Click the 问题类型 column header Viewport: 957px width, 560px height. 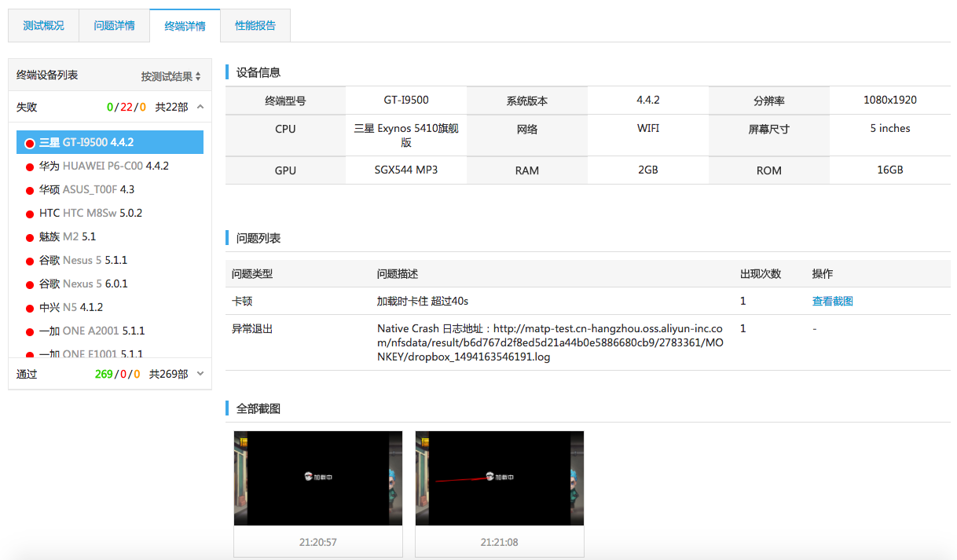click(252, 273)
